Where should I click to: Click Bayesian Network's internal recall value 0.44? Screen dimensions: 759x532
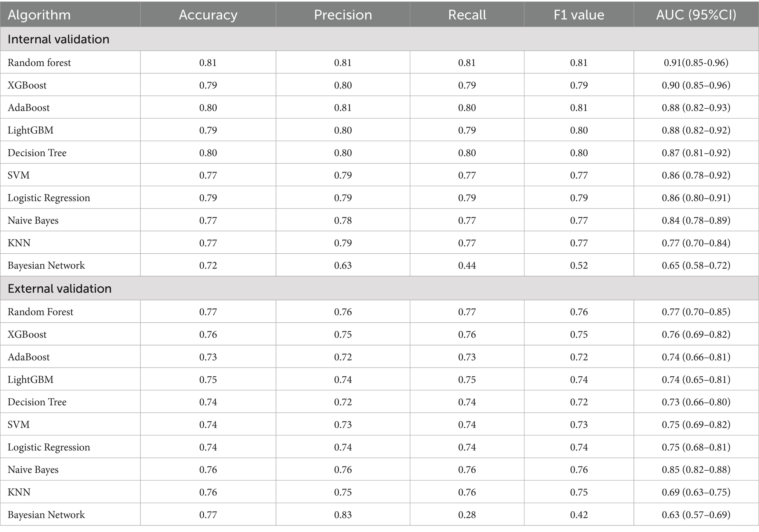(x=467, y=265)
